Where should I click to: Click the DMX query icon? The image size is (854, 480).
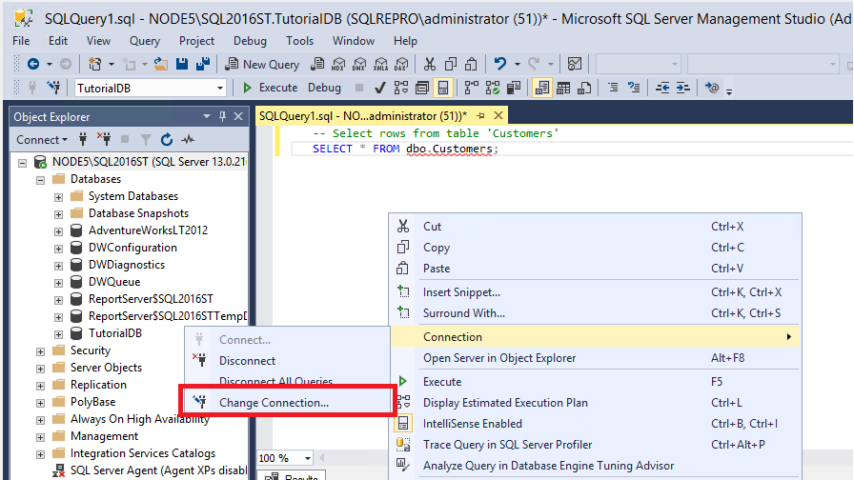[x=359, y=64]
